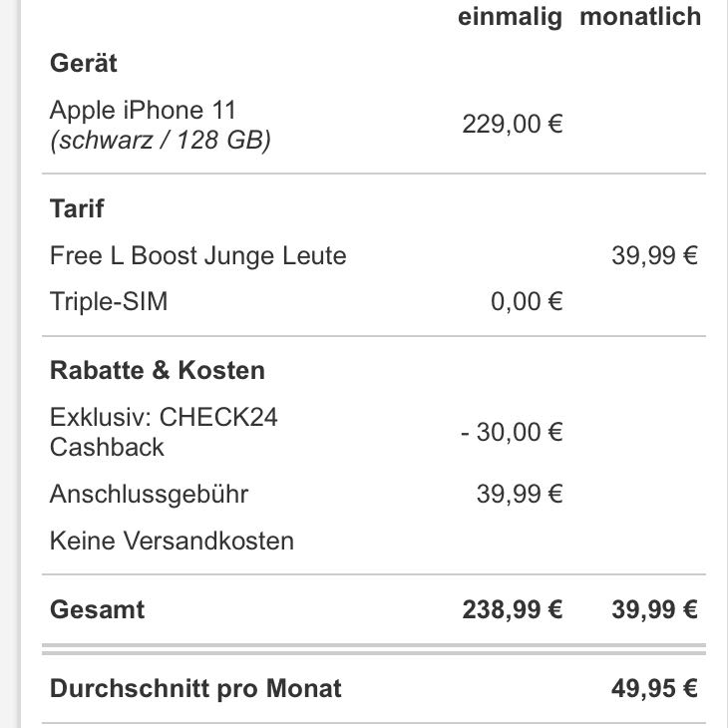This screenshot has height=728, width=728.
Task: Click the "Keine Versandkosten" text
Action: pyautogui.click(x=172, y=542)
